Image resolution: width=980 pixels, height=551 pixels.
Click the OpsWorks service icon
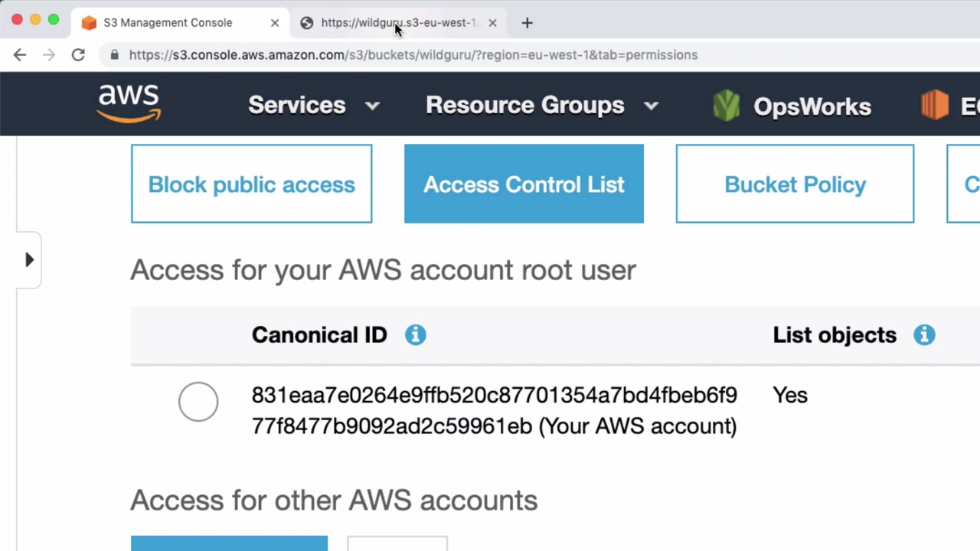pyautogui.click(x=726, y=106)
